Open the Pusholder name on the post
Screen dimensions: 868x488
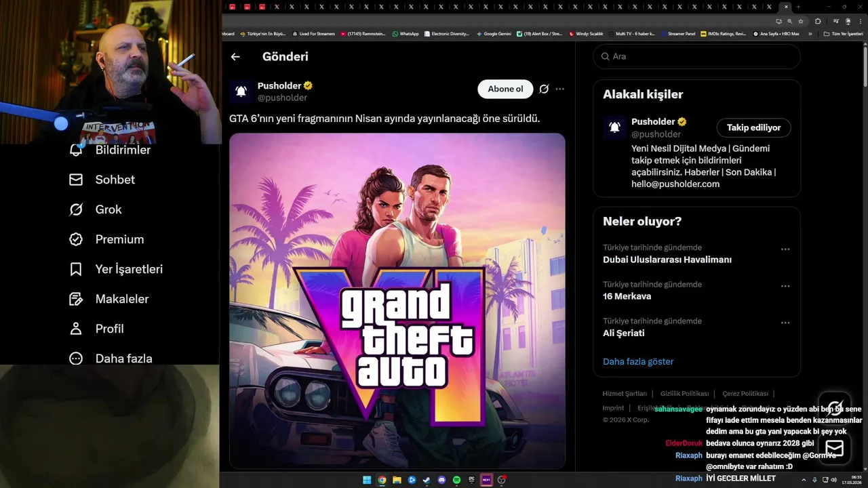click(x=279, y=86)
